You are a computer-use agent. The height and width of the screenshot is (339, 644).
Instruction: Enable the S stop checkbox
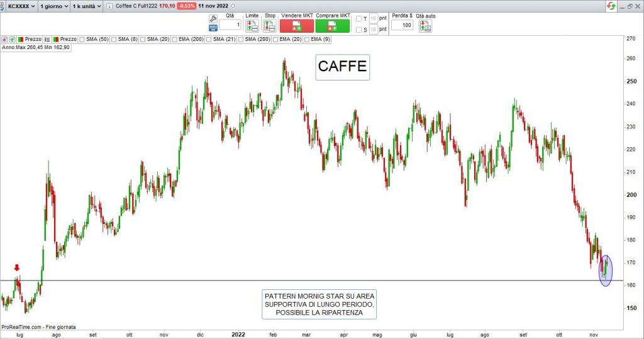359,30
